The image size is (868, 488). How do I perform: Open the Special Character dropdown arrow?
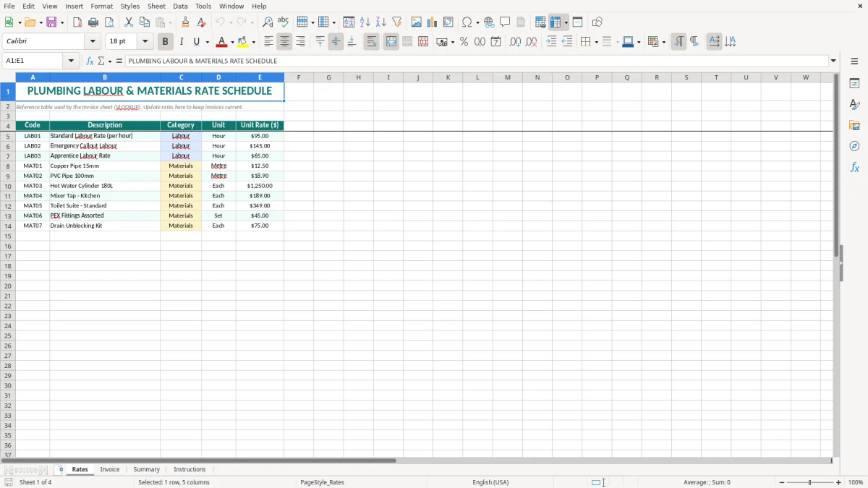pos(477,22)
